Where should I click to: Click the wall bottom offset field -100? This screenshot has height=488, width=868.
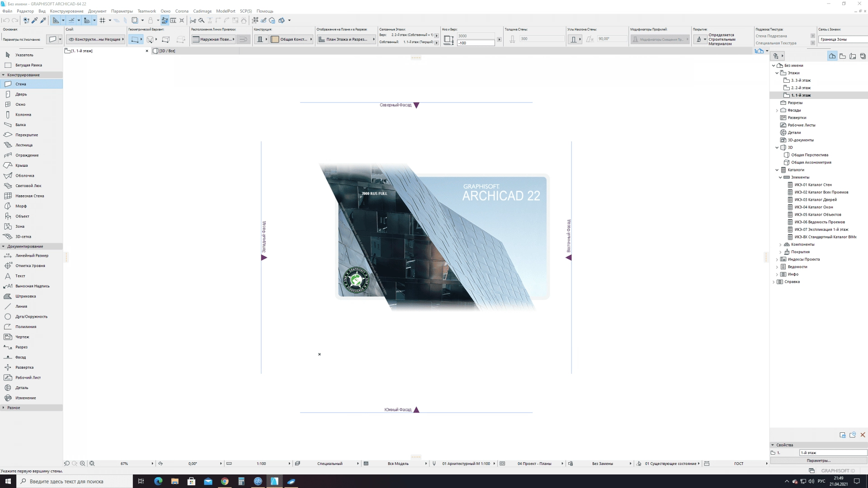[x=476, y=43]
